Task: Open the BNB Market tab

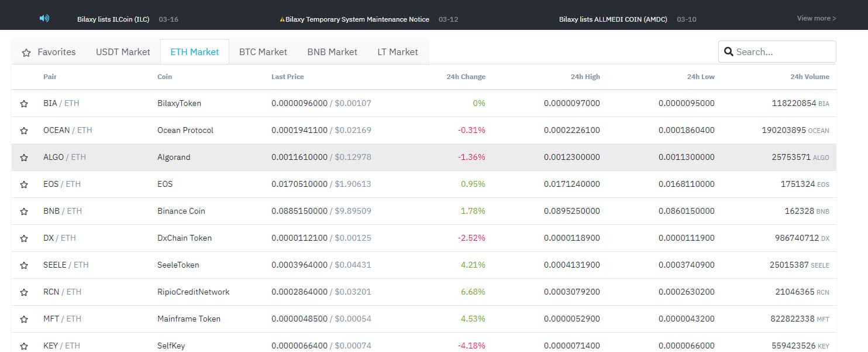Action: [x=332, y=52]
